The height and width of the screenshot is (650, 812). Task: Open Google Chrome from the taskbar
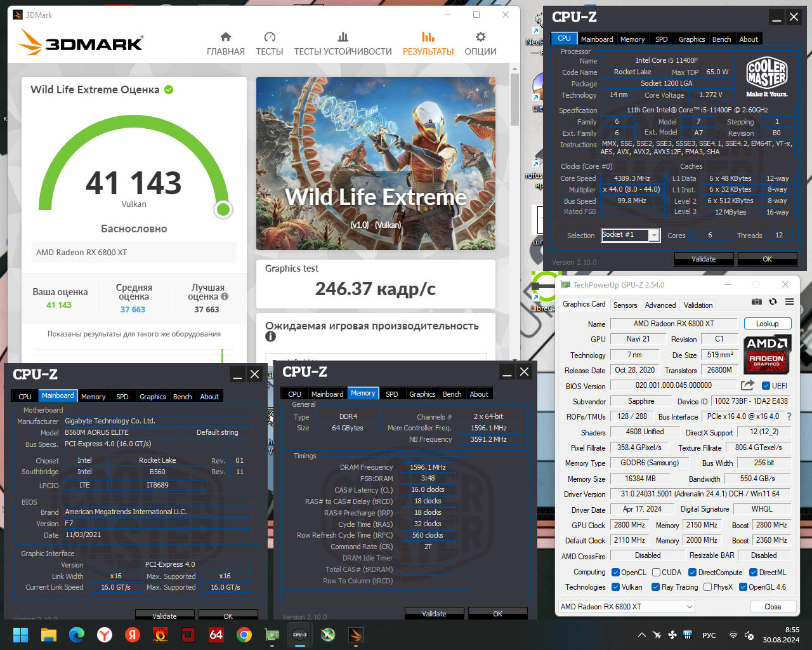(244, 635)
